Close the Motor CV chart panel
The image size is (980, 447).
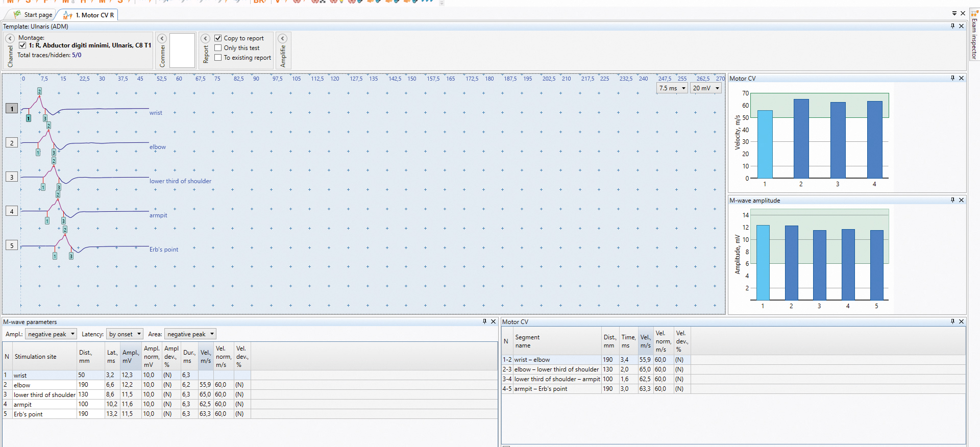[962, 78]
